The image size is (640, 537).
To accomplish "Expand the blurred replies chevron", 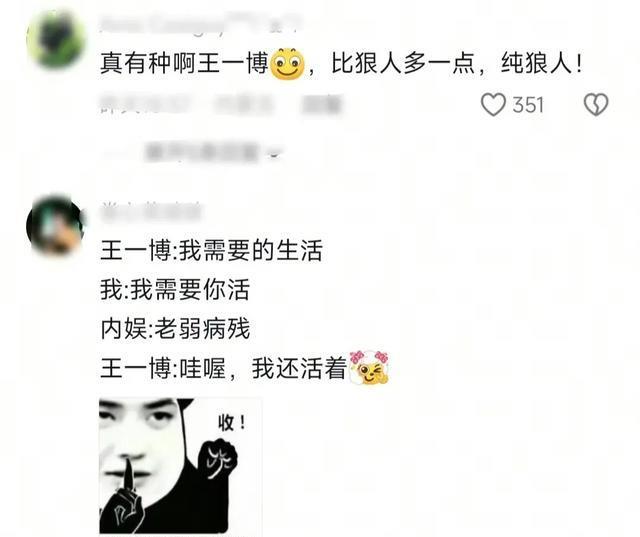I will click(274, 154).
